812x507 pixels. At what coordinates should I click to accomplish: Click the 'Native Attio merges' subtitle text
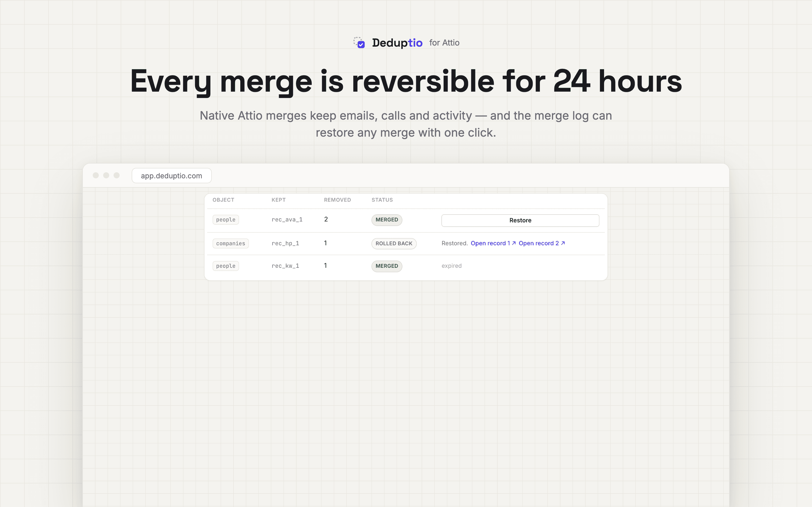[406, 124]
